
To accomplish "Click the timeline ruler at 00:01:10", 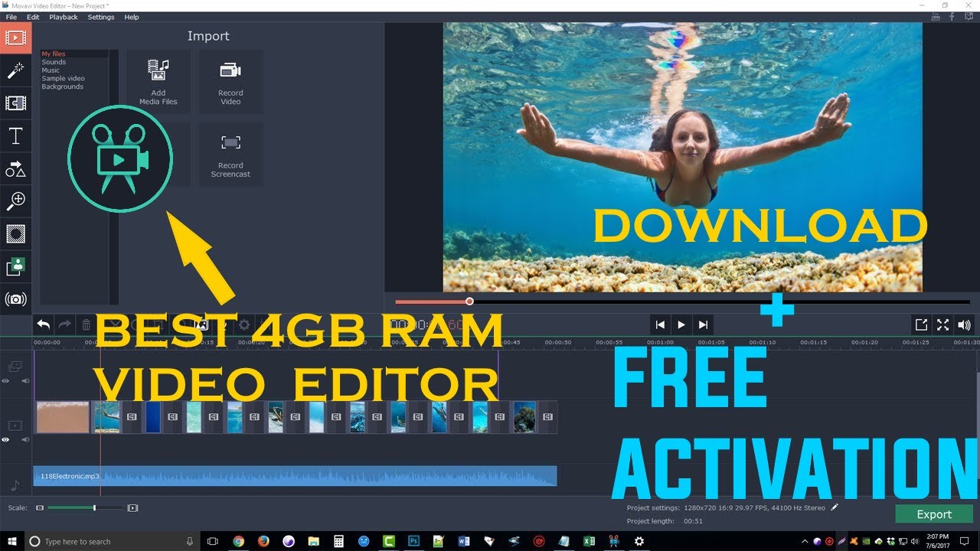I will (x=763, y=342).
